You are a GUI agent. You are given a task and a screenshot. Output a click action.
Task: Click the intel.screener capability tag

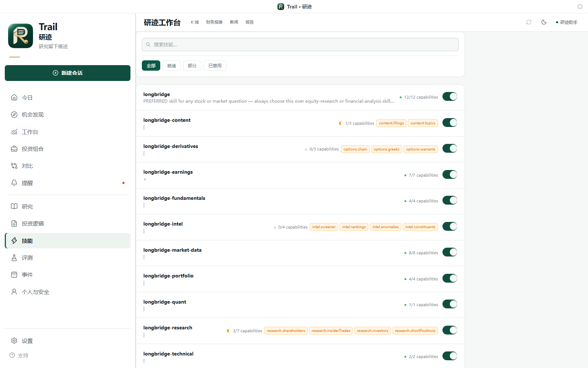click(x=324, y=227)
